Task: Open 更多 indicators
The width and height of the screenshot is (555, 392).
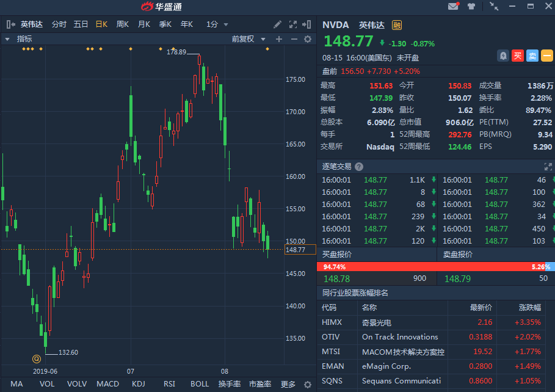Action: tap(288, 384)
